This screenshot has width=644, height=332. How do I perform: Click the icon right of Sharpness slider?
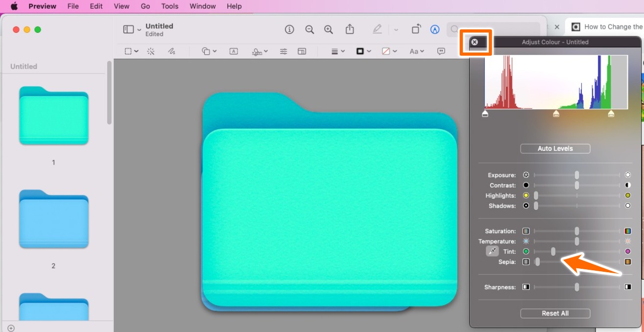coord(628,287)
